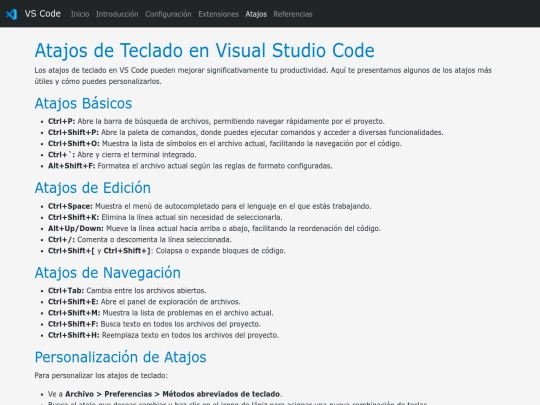Click the Ctrl+Shift+M: shortcut text
The width and height of the screenshot is (540, 405).
click(x=74, y=313)
